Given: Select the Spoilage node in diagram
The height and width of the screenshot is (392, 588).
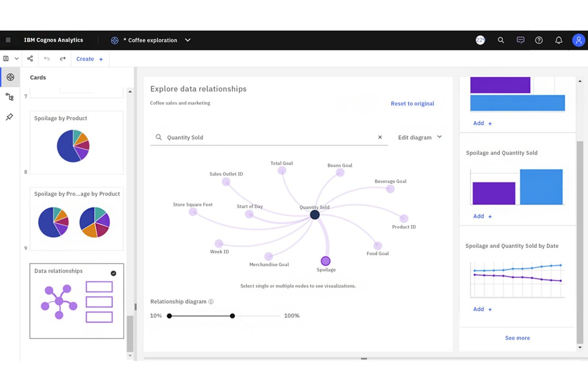Looking at the screenshot, I should click(x=325, y=261).
